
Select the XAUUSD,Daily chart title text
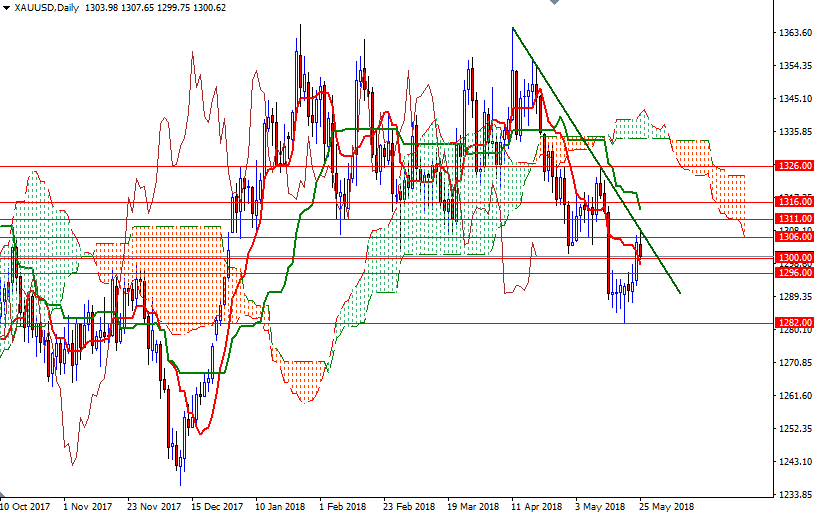47,8
